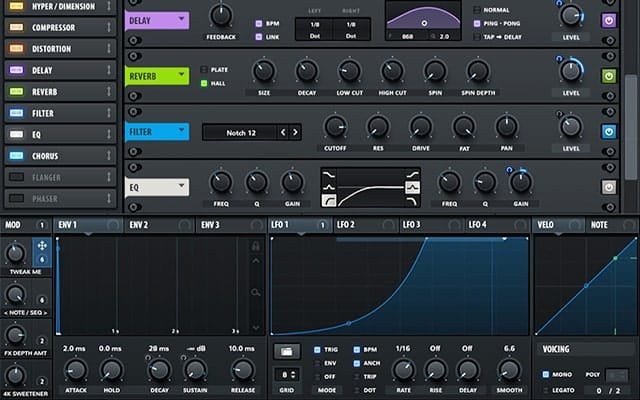The width and height of the screenshot is (640, 400).
Task: Toggle the EQ effect power button
Action: (x=609, y=187)
